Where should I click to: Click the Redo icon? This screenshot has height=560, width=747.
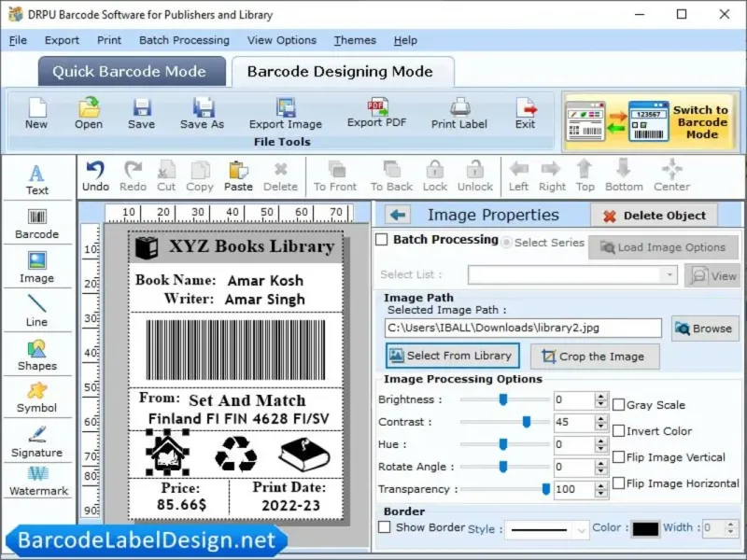(133, 176)
